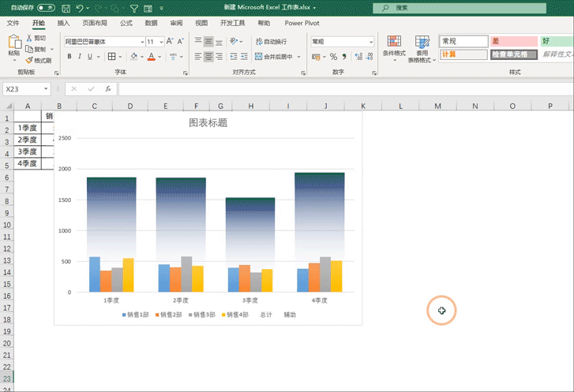This screenshot has height=392, width=574.
Task: Click the Cut (剪切) scissors icon
Action: (x=36, y=38)
